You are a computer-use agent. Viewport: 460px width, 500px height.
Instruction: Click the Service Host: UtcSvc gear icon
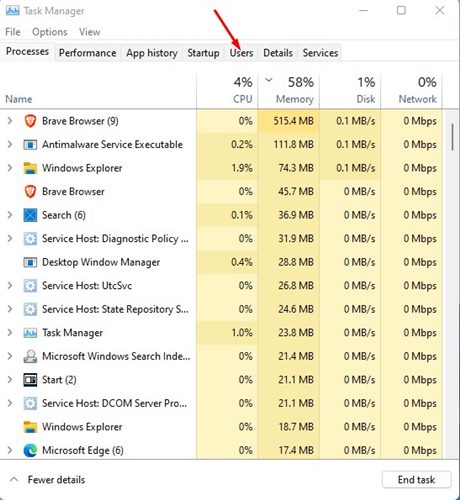coord(30,286)
